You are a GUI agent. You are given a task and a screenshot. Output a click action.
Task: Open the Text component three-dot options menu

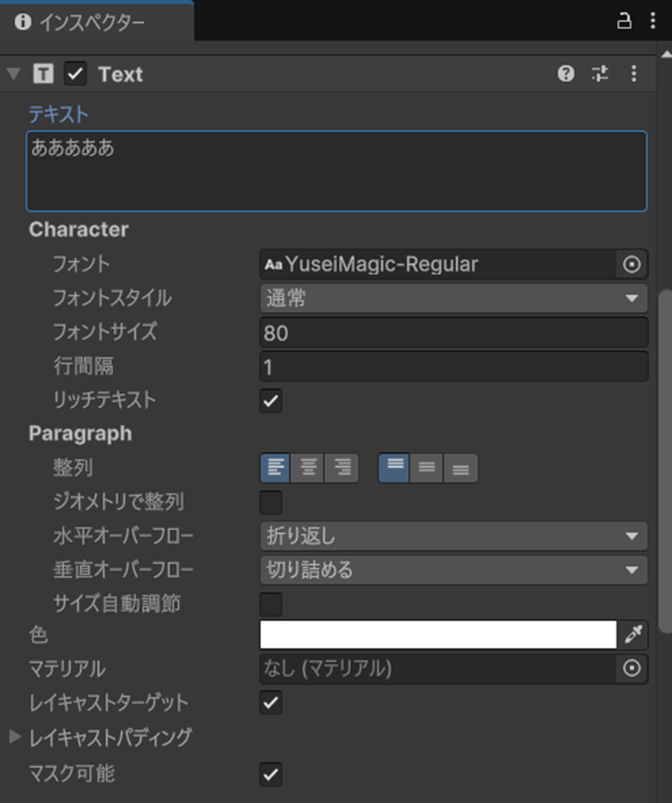coord(634,74)
